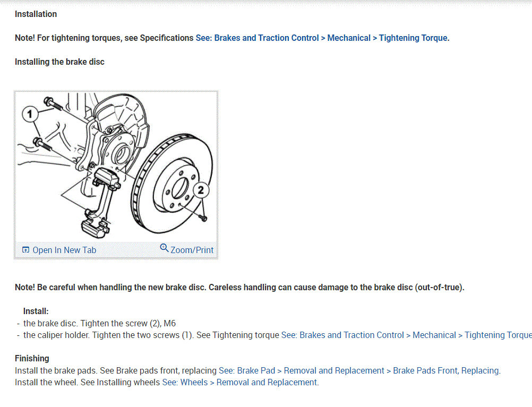
Task: Open the Tightening Torque link in the note
Action: 322,38
